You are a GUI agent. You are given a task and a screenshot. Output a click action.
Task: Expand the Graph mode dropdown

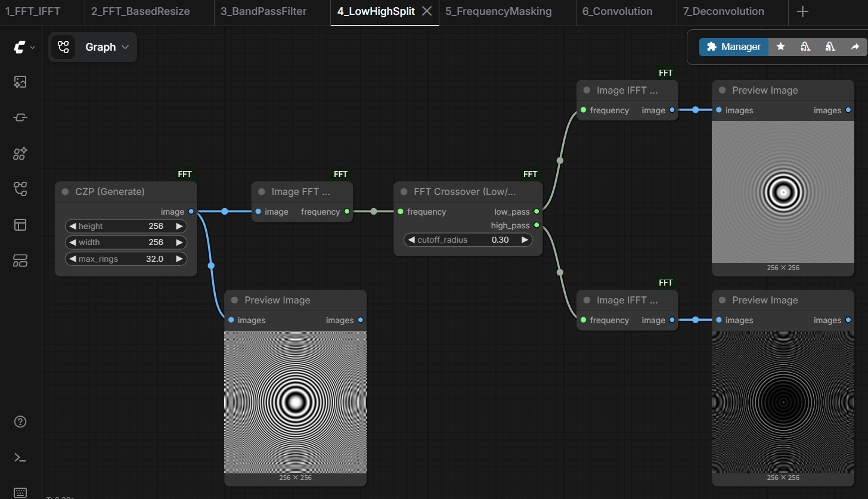125,47
